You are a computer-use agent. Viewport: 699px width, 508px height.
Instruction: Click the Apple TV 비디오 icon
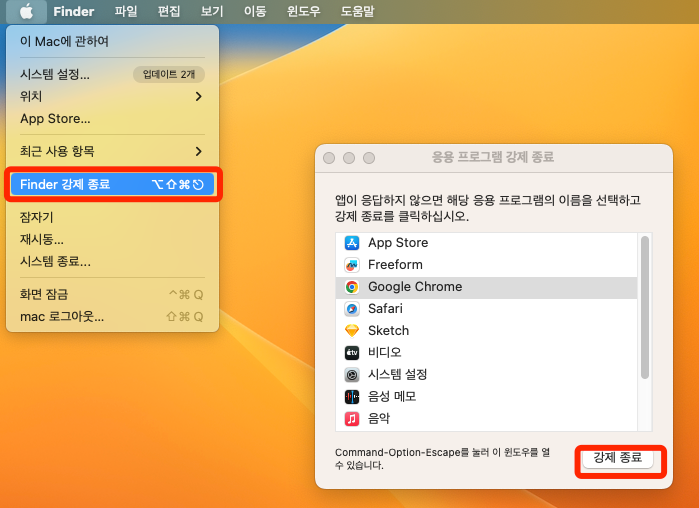[352, 352]
